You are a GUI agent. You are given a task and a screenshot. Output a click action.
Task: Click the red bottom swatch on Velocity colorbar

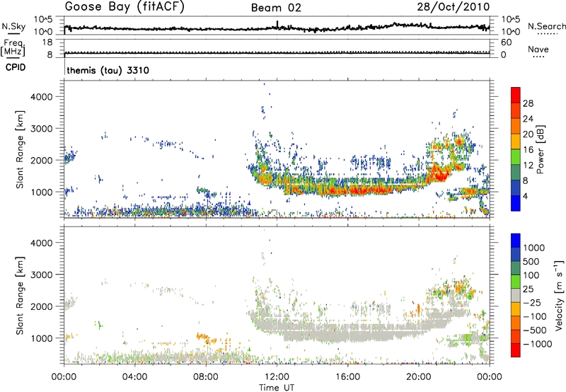[x=516, y=350]
